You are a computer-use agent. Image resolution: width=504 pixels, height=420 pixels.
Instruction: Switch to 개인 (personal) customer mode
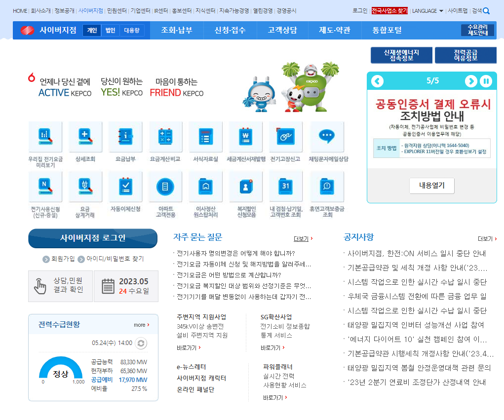tap(92, 30)
